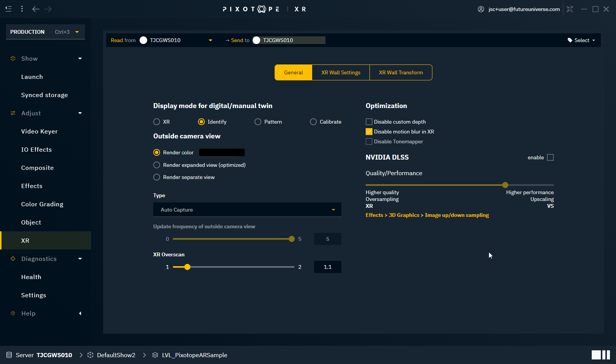Choose the Pattern display mode
The height and width of the screenshot is (364, 616).
coord(258,122)
